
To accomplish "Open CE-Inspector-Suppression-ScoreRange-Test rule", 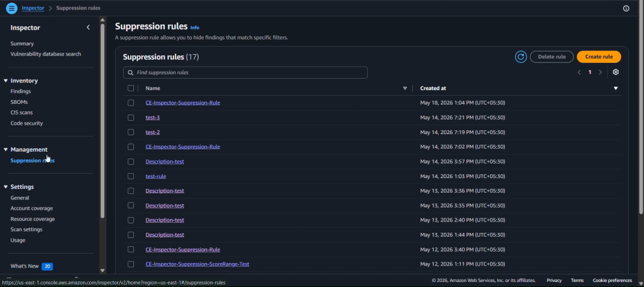I will (197, 264).
